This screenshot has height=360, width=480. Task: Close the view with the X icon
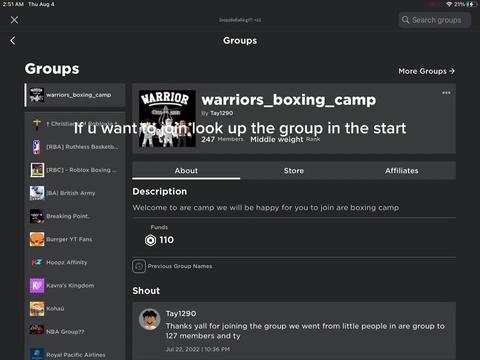[x=14, y=20]
